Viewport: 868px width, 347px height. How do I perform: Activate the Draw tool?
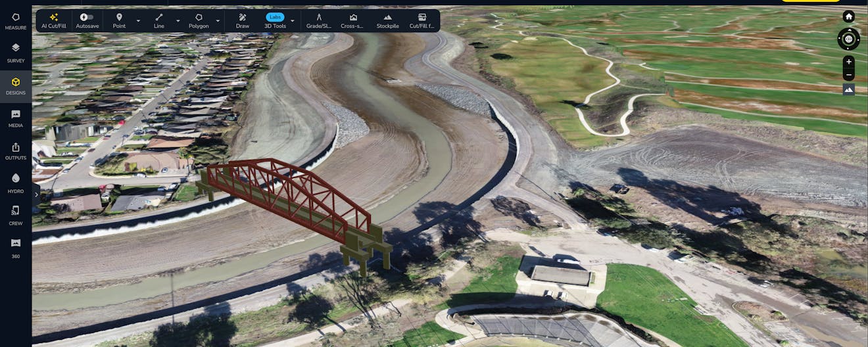point(242,20)
